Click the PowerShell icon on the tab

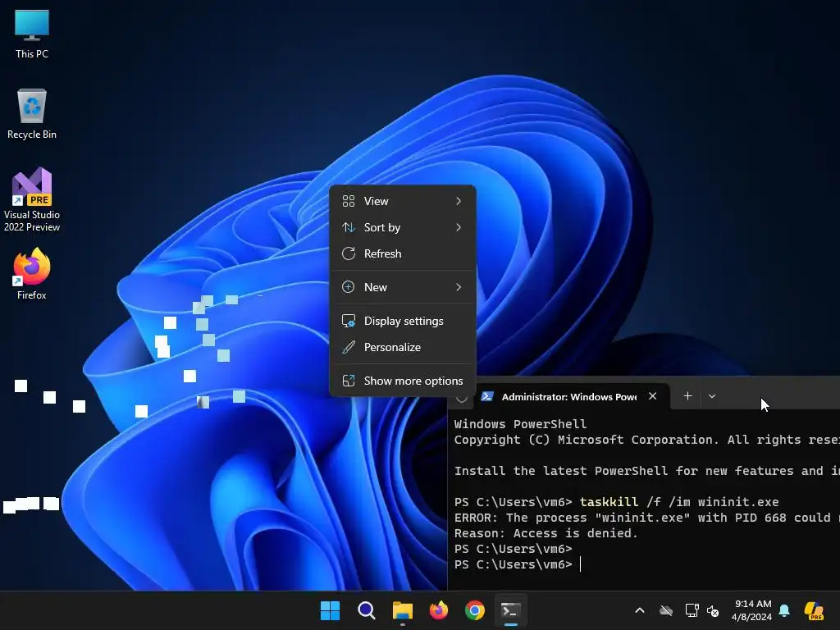tap(487, 396)
